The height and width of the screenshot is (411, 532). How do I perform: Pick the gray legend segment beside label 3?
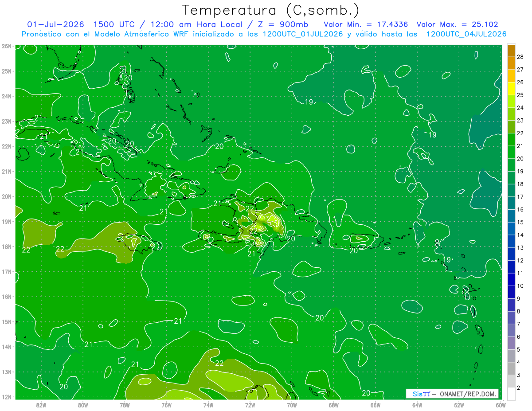(x=511, y=368)
